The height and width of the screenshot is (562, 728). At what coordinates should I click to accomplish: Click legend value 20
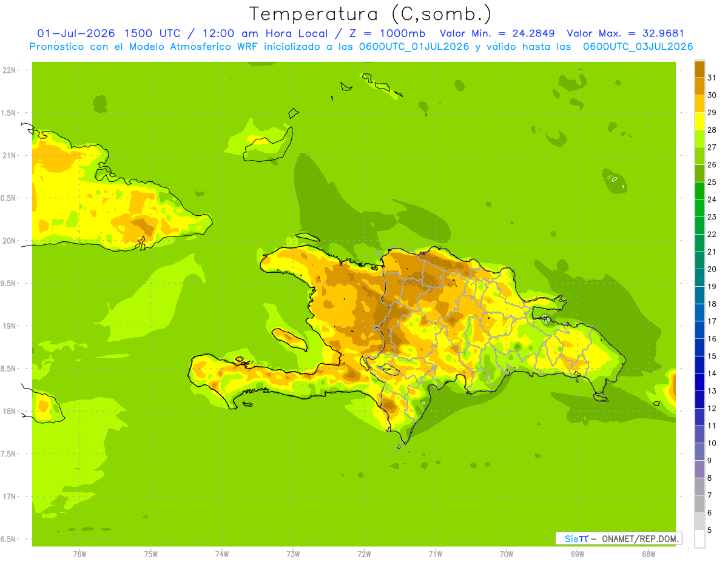pos(712,269)
